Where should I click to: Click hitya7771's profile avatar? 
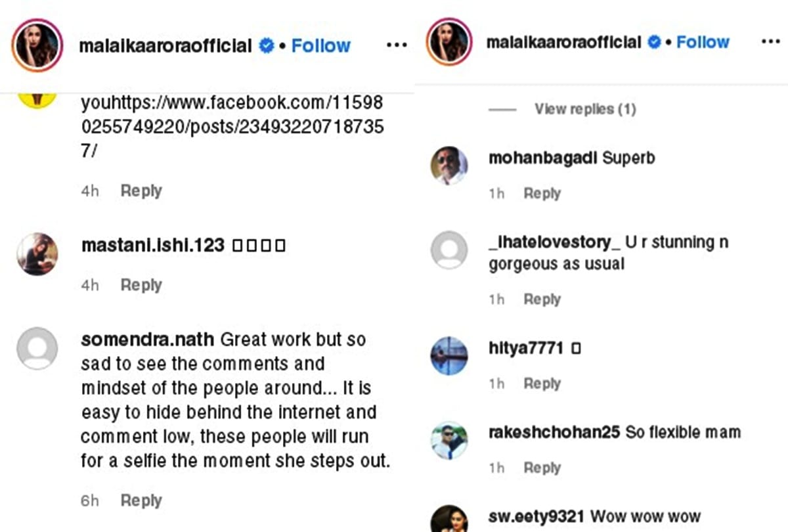click(x=449, y=355)
